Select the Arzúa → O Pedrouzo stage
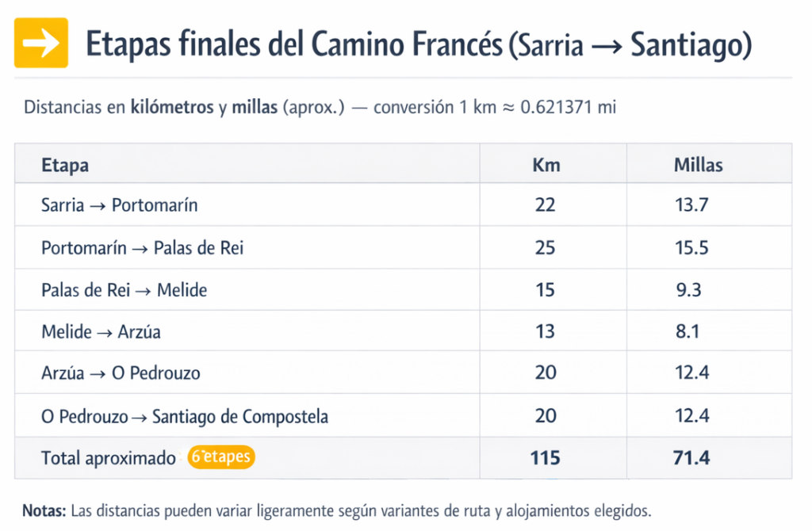The image size is (812, 531). click(121, 373)
